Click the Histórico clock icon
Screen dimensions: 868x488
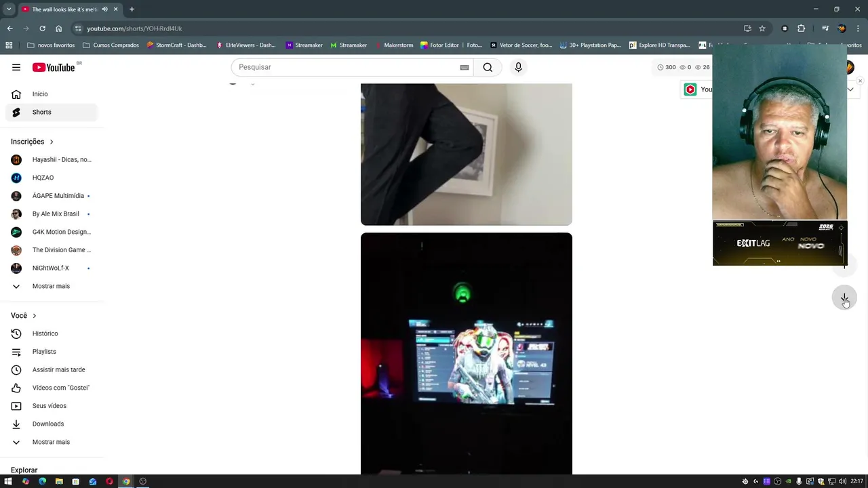click(x=16, y=333)
